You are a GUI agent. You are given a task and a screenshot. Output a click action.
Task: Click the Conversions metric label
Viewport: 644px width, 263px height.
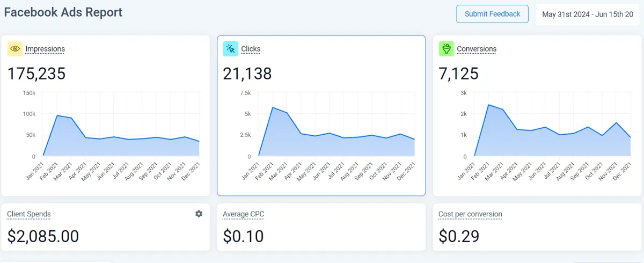477,49
